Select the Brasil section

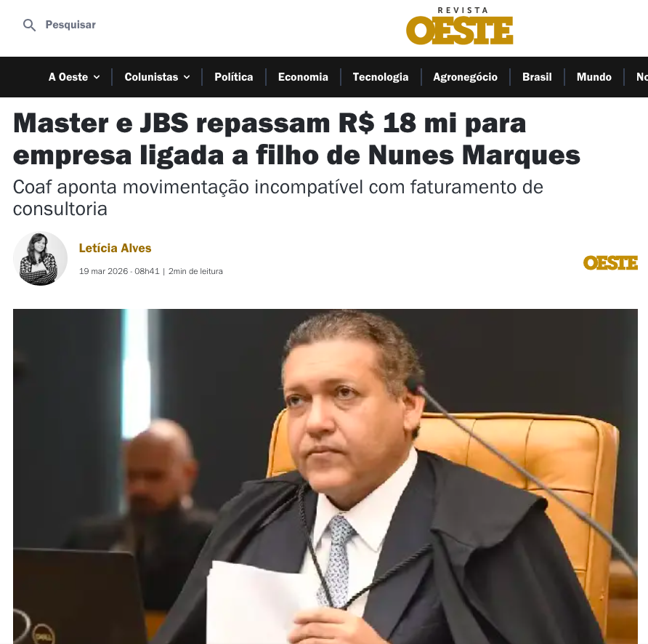click(x=537, y=77)
